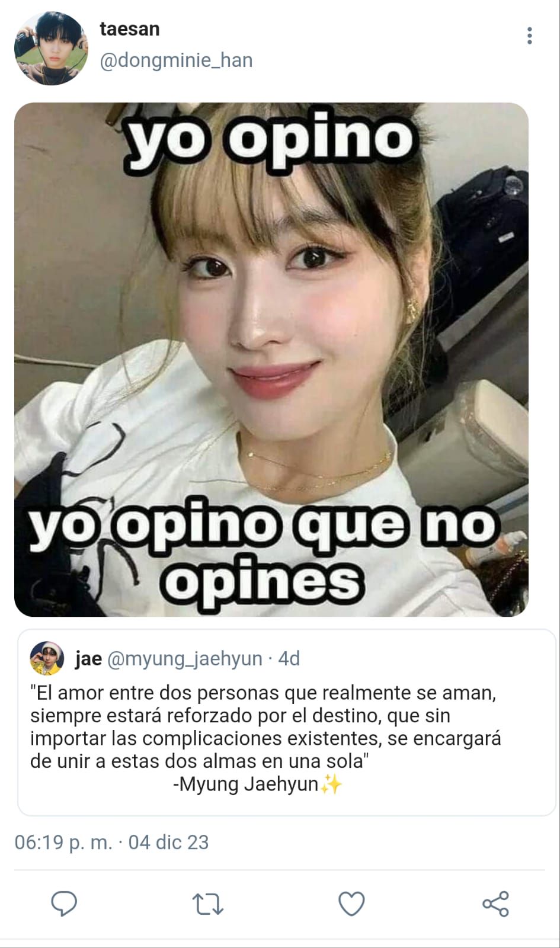
Task: Open the @dongminie_han handle
Action: pos(177,60)
